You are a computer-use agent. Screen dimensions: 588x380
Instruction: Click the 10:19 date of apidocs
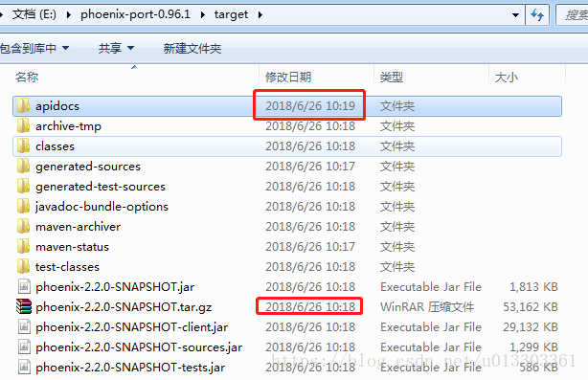point(310,106)
